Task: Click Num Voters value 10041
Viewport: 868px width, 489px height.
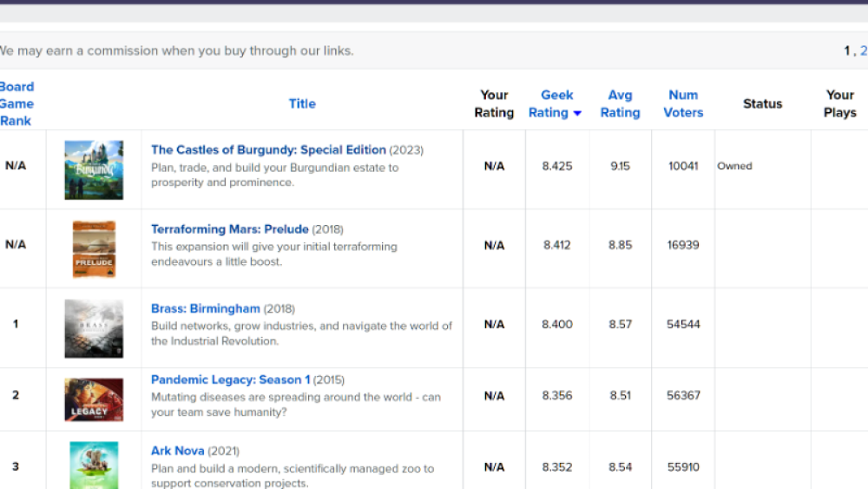Action: pyautogui.click(x=683, y=166)
